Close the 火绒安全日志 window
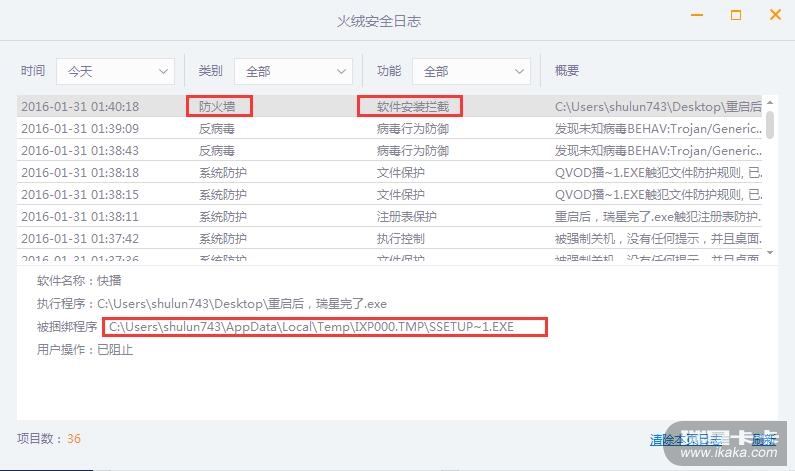Viewport: 795px width, 471px height. 775,15
